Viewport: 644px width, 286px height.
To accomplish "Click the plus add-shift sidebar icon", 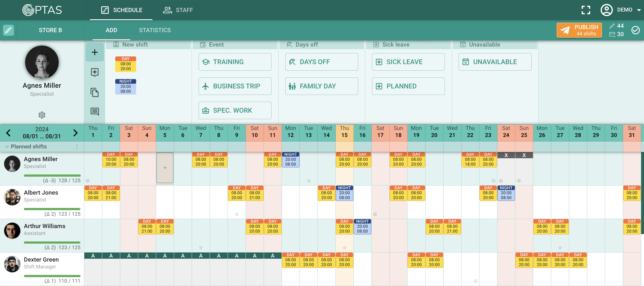I will (94, 52).
